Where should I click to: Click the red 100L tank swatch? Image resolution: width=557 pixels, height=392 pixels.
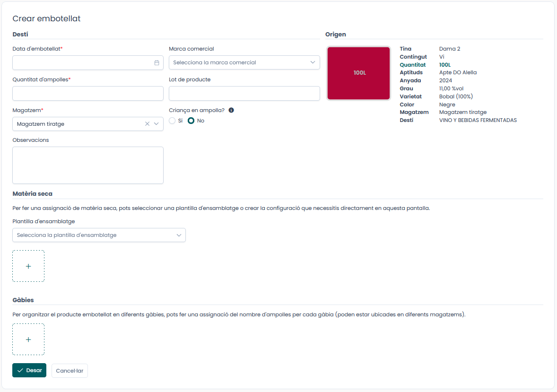[358, 73]
